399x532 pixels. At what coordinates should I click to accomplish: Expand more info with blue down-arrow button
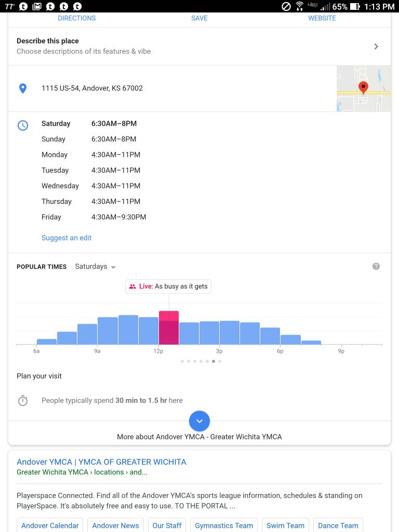tap(199, 421)
